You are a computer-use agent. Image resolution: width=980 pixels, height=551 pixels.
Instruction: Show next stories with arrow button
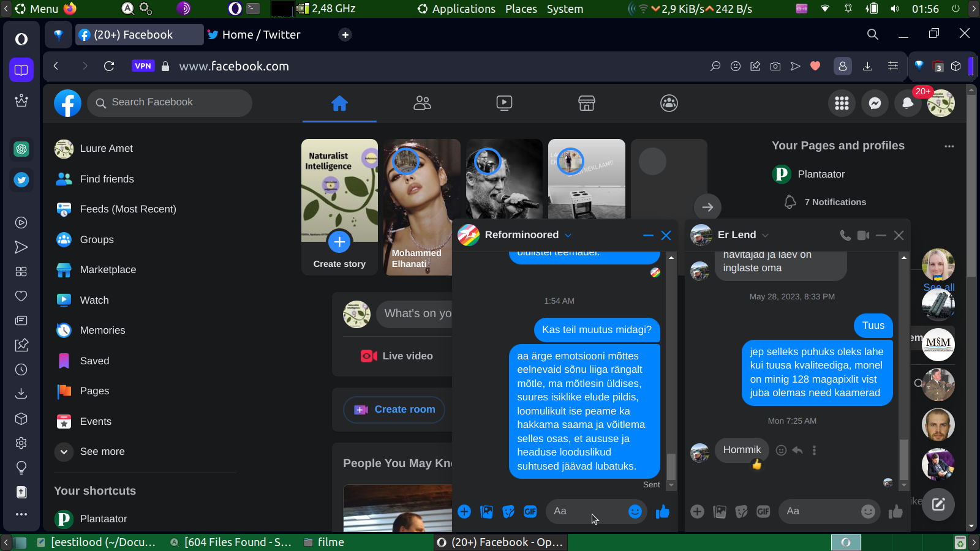pyautogui.click(x=707, y=207)
